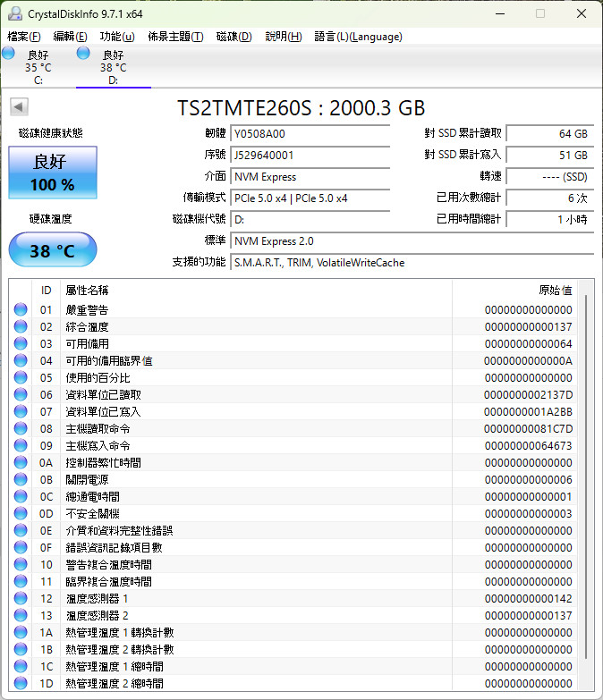Viewport: 603px width, 700px height.
Task: Click raw value 0000000001A2BB
Action: 528,412
